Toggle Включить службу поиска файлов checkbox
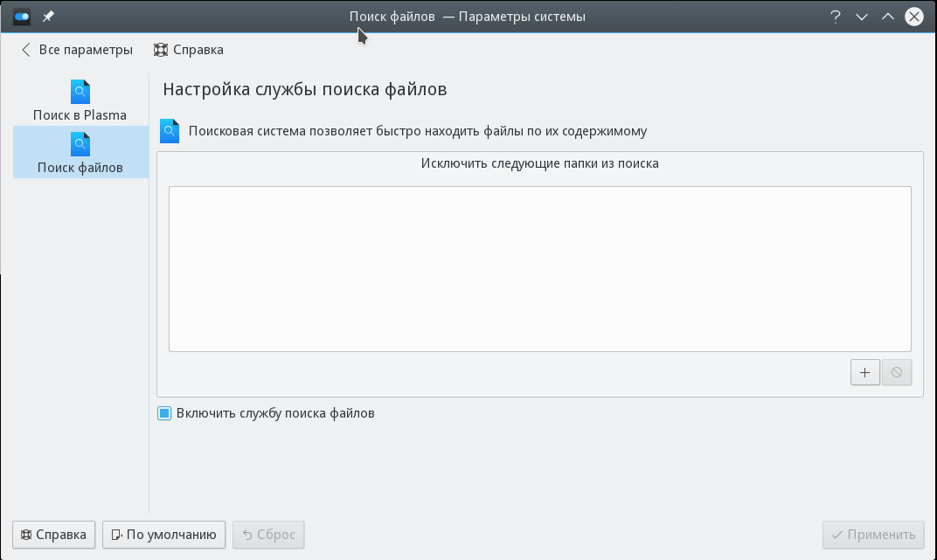This screenshot has width=937, height=560. click(164, 413)
